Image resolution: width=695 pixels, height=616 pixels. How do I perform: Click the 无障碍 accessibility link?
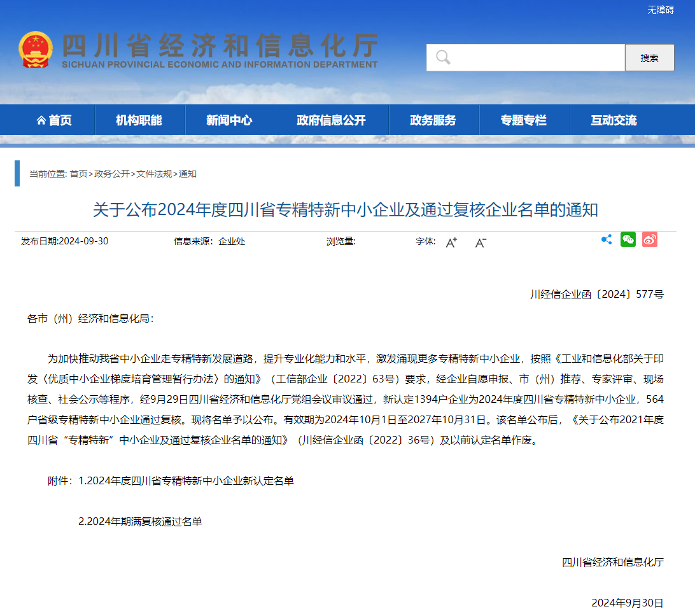pos(660,10)
